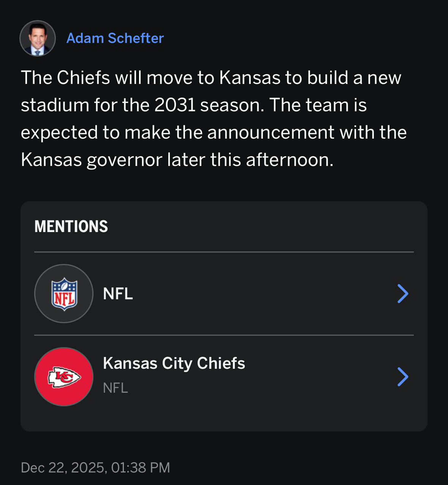This screenshot has height=485, width=448.
Task: Click the NFL shield logo icon
Action: 64,294
